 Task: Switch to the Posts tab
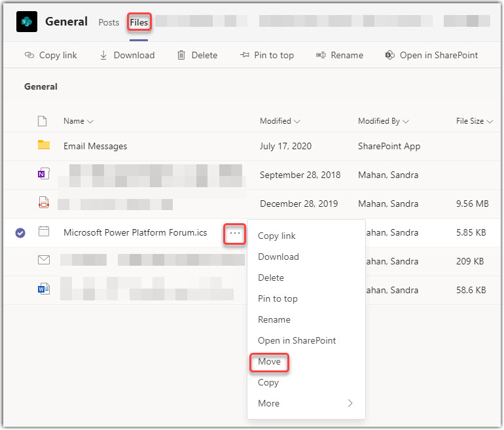[109, 22]
